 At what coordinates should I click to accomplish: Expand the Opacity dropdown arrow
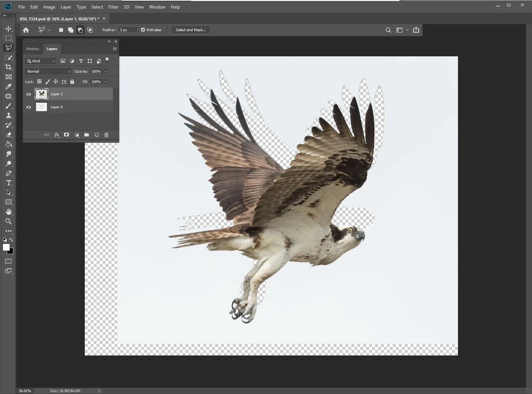(x=106, y=71)
